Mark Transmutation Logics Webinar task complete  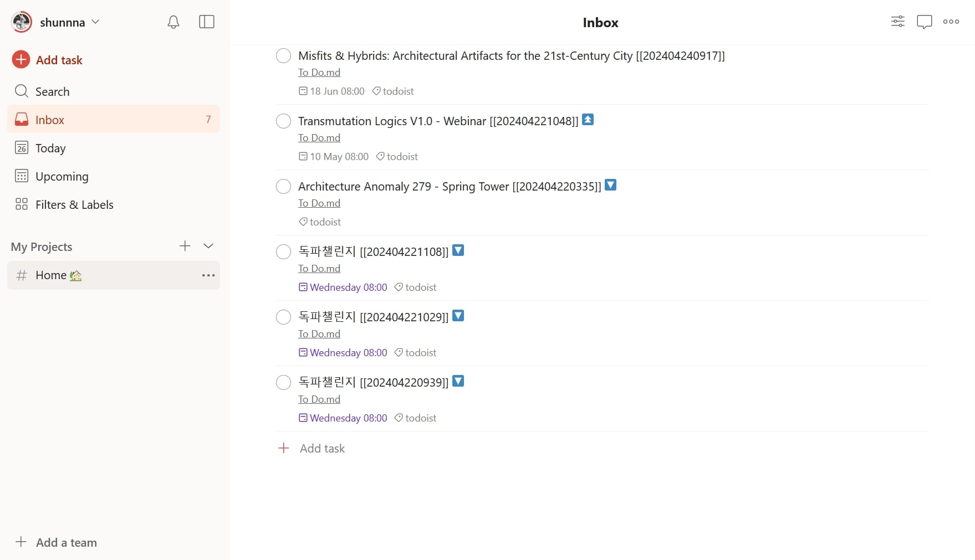283,121
